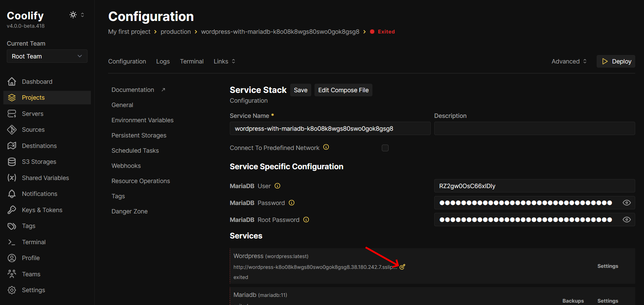Open Danger Zone menu item

coord(129,211)
